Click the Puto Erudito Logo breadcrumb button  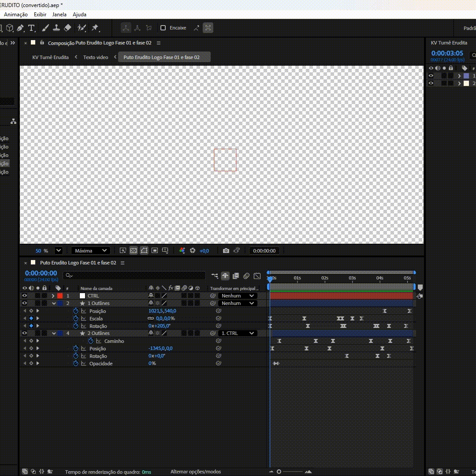[x=164, y=57]
